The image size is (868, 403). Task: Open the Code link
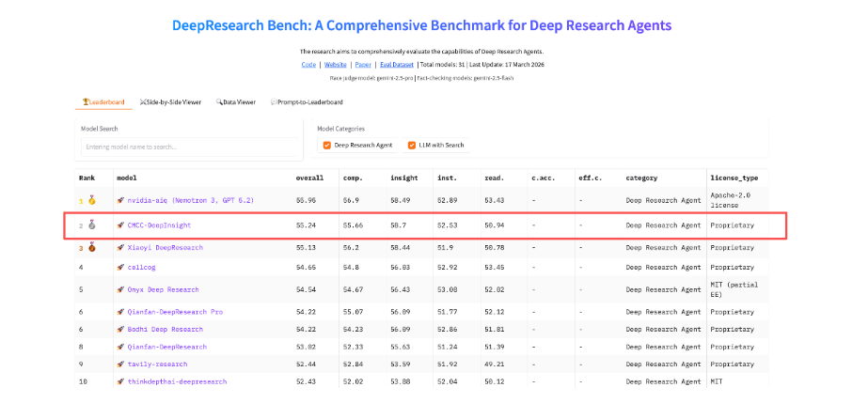pyautogui.click(x=308, y=65)
